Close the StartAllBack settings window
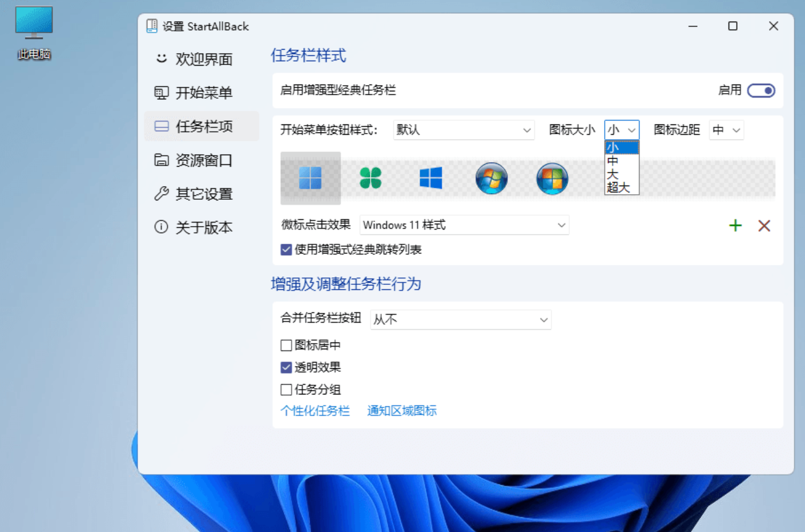This screenshot has width=805, height=532. point(774,26)
